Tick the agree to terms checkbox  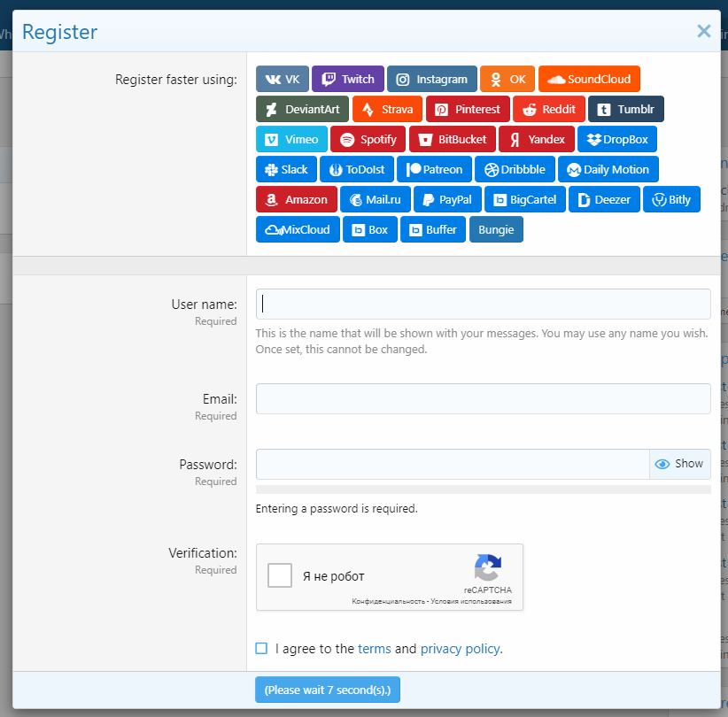pos(261,649)
